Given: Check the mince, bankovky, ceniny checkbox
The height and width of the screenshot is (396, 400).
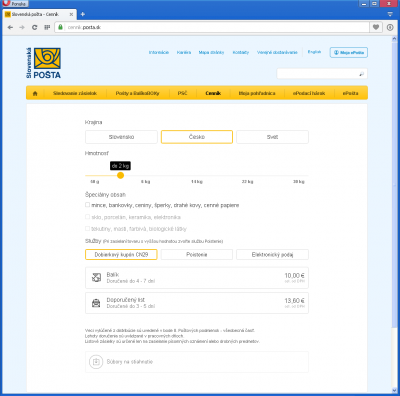Looking at the screenshot, I should (87, 205).
